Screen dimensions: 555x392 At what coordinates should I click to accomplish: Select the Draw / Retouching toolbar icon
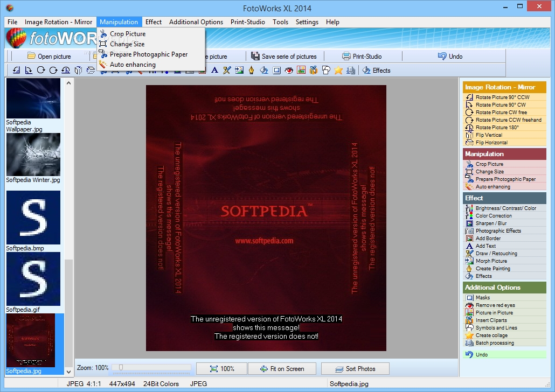pyautogui.click(x=227, y=70)
